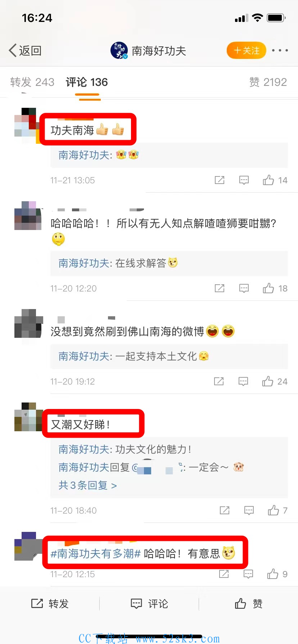This screenshot has width=298, height=644.
Task: Tap the bottom 赞 like button
Action: (x=248, y=604)
